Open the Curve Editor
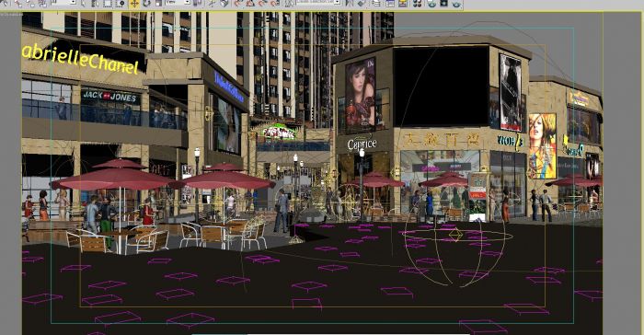This screenshot has height=335, width=644. (x=390, y=4)
